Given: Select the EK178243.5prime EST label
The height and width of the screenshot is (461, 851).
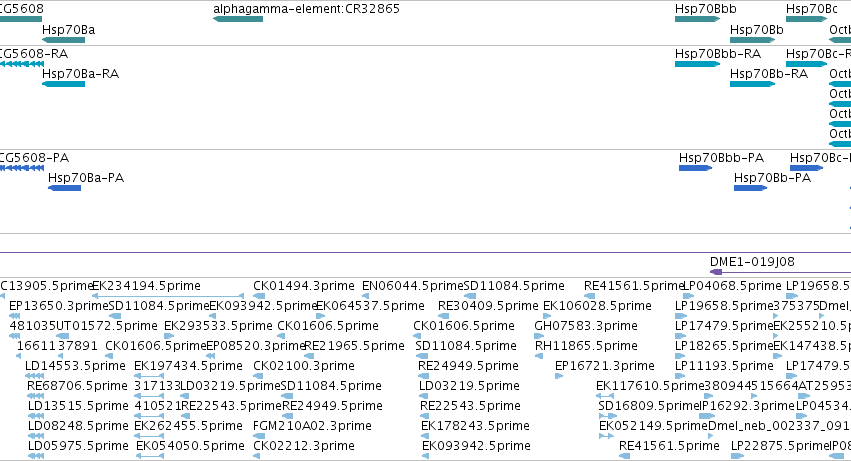Looking at the screenshot, I should point(475,426).
